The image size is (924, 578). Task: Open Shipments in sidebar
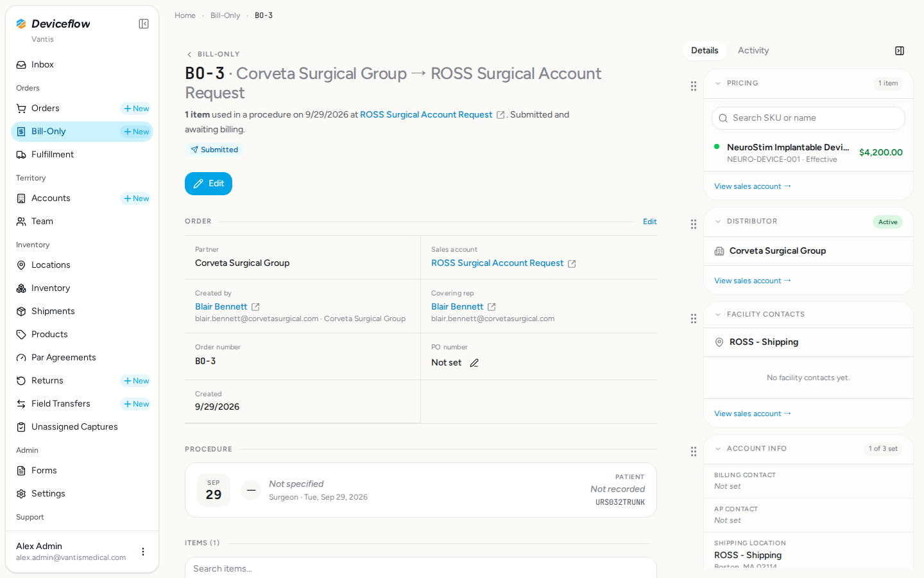[x=82, y=311]
